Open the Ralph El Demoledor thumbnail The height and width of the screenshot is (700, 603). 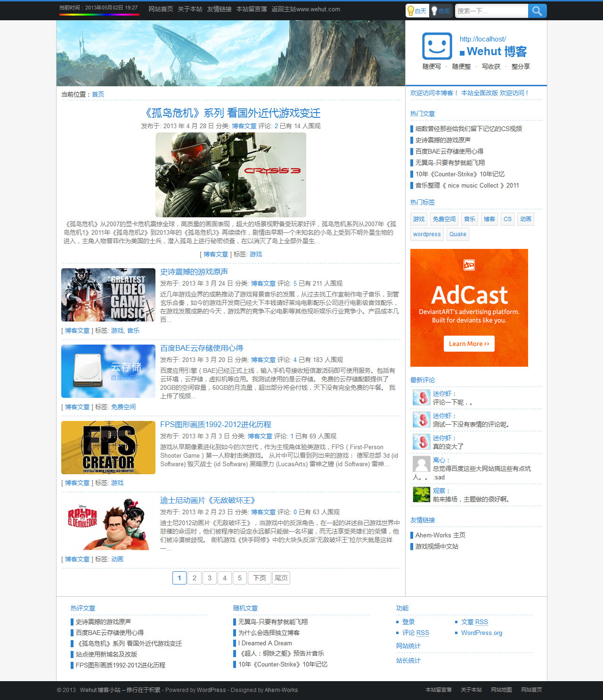(x=108, y=524)
